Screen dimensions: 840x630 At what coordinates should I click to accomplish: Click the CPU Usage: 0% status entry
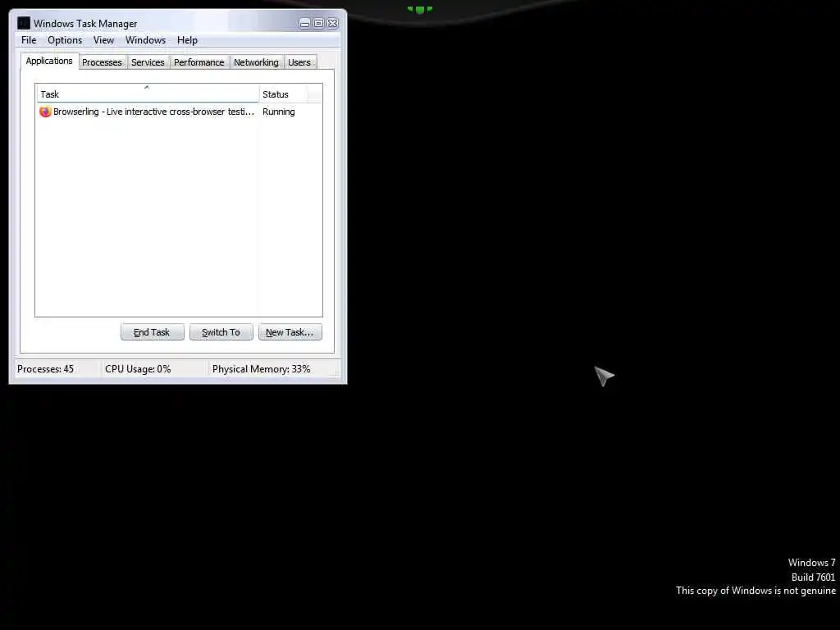pos(138,369)
